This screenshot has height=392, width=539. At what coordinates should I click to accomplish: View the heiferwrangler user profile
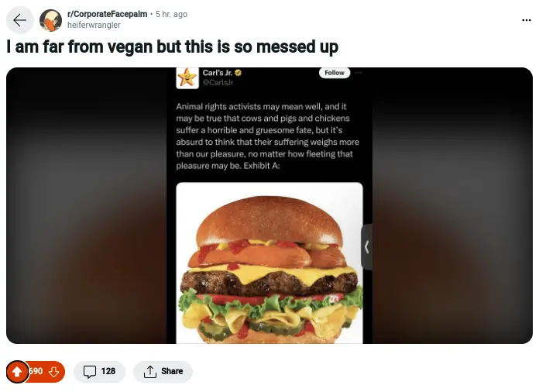click(x=94, y=25)
